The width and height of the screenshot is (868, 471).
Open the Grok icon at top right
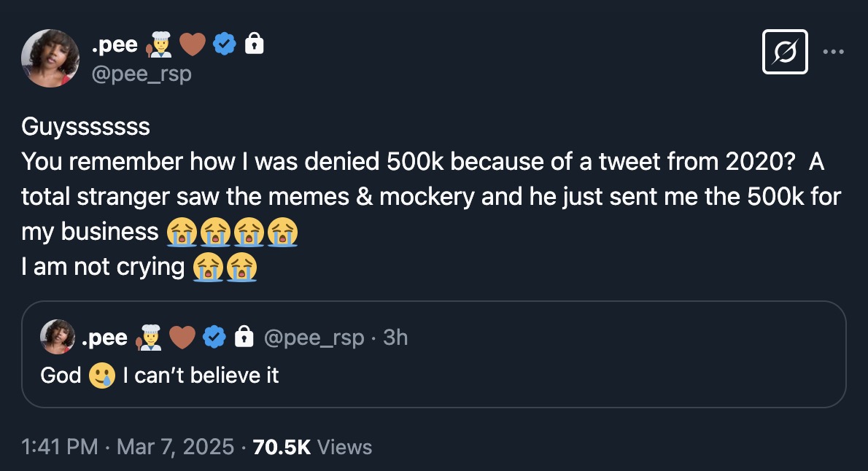tap(785, 52)
